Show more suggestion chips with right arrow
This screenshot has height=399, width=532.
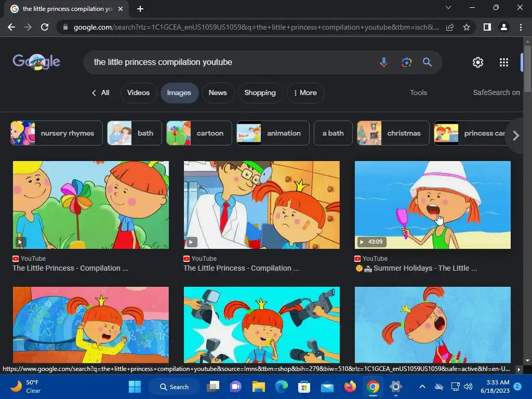516,136
